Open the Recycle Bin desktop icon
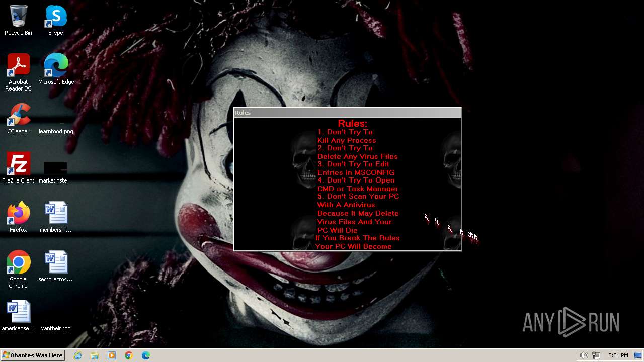The height and width of the screenshot is (362, 644). click(18, 20)
